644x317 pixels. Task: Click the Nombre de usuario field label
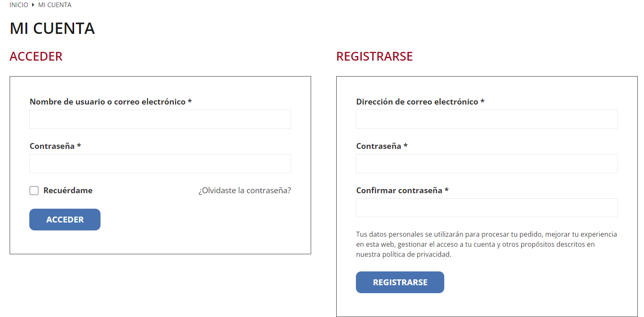tap(108, 102)
